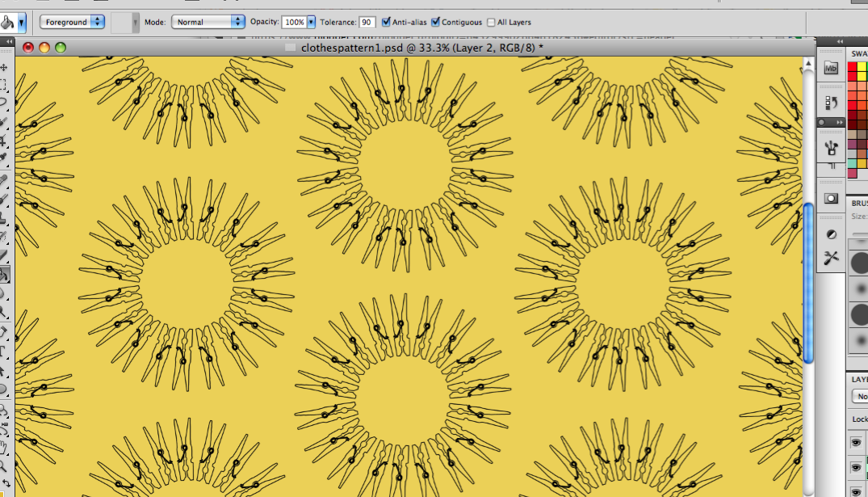Open the Tool Presets panel icon
Image resolution: width=868 pixels, height=497 pixels.
(831, 258)
